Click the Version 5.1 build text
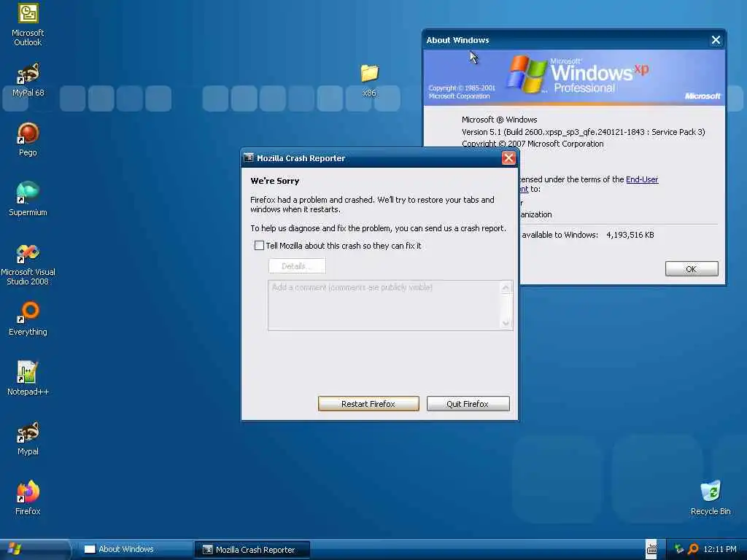 [583, 132]
